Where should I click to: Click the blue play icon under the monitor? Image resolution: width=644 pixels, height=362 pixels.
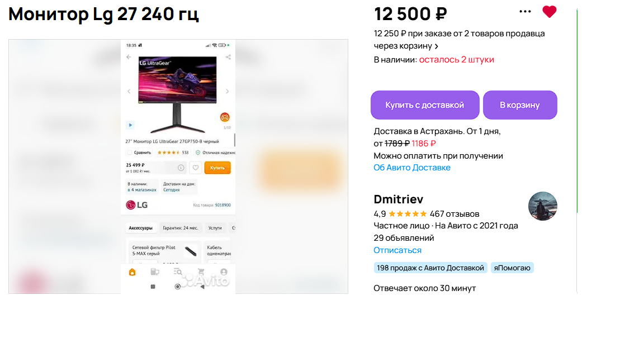tap(130, 125)
